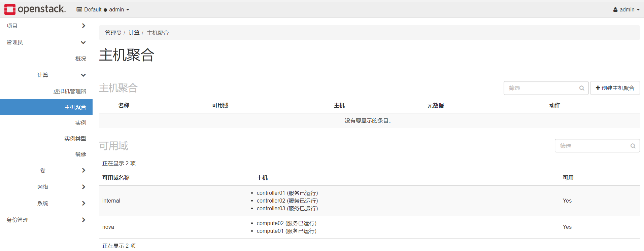Viewport: 644px width, 251px height.
Task: Click the 创建主机聚合 button
Action: click(615, 88)
